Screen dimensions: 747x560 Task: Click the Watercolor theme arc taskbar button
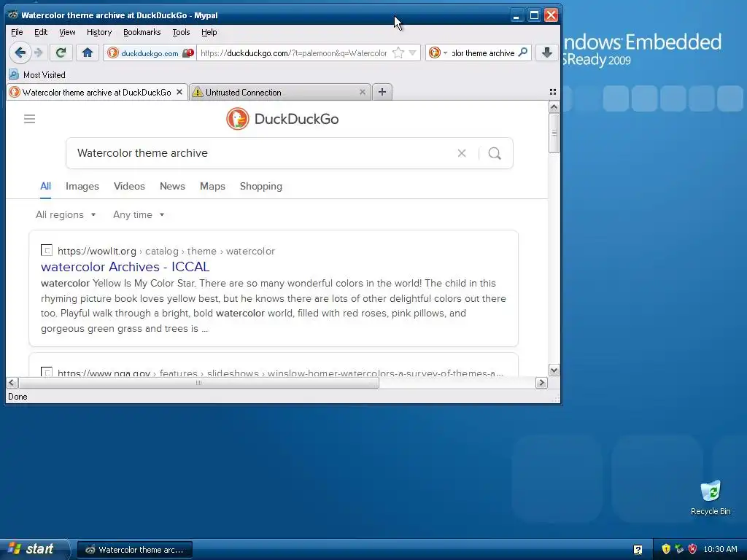[x=135, y=550]
